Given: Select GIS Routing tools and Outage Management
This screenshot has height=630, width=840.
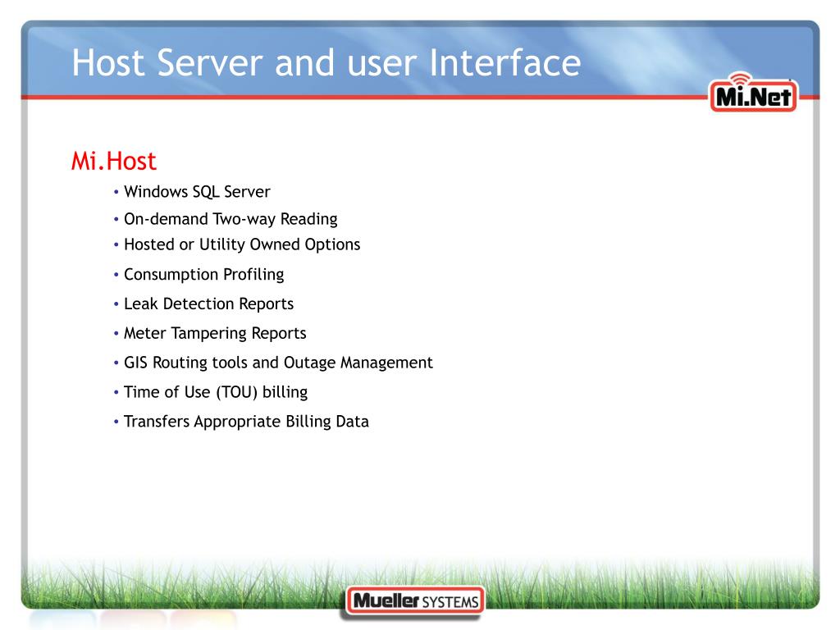Looking at the screenshot, I should [x=278, y=363].
